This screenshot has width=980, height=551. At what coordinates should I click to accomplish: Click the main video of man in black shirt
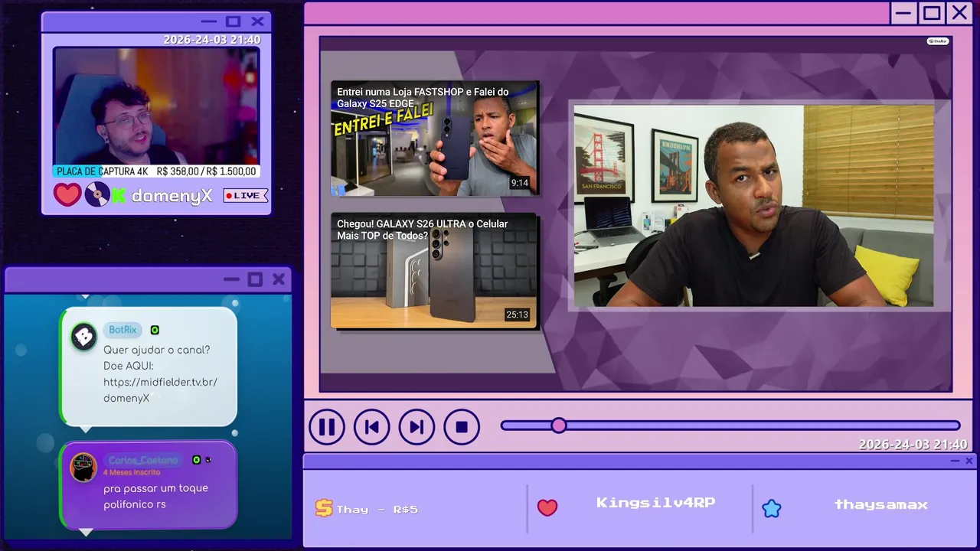[x=753, y=207]
